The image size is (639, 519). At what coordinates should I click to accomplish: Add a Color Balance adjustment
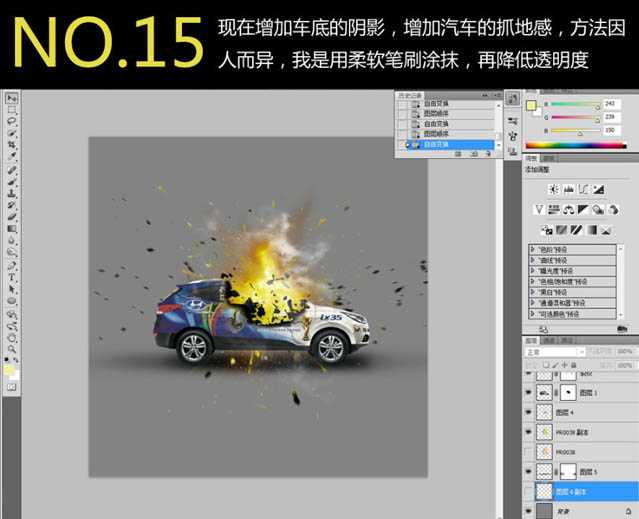(568, 209)
